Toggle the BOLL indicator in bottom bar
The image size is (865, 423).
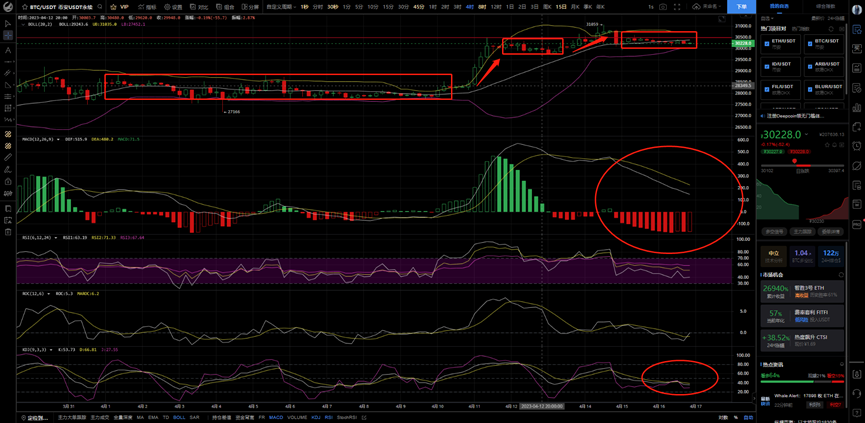click(x=178, y=417)
